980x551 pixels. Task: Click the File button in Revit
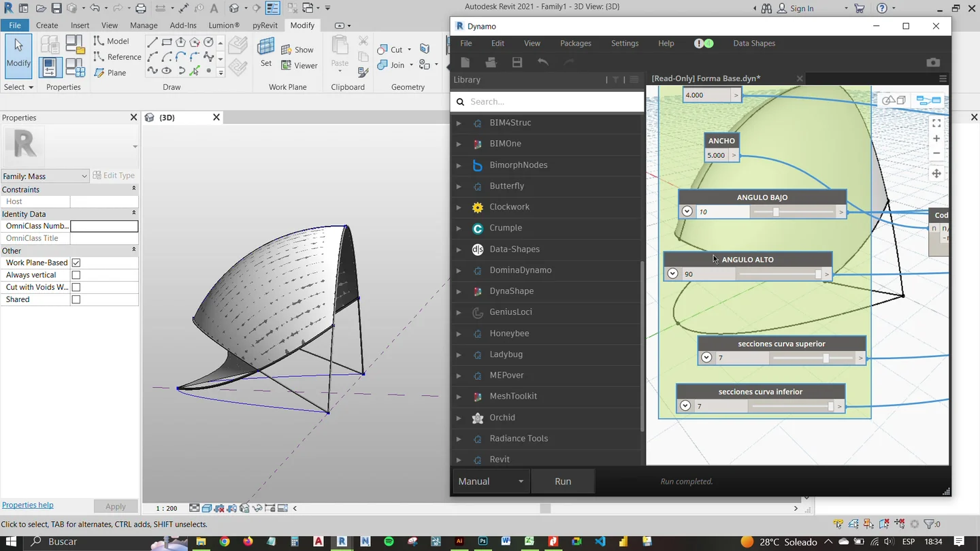click(x=15, y=25)
